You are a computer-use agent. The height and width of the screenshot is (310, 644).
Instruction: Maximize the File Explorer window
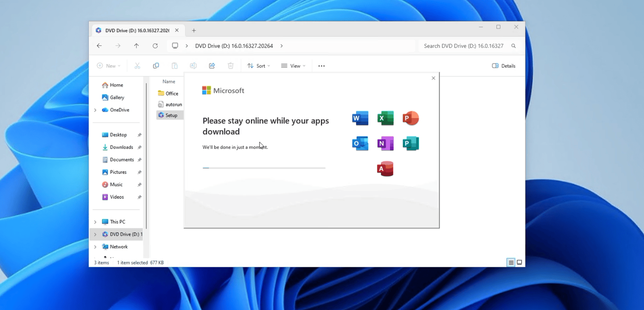498,27
